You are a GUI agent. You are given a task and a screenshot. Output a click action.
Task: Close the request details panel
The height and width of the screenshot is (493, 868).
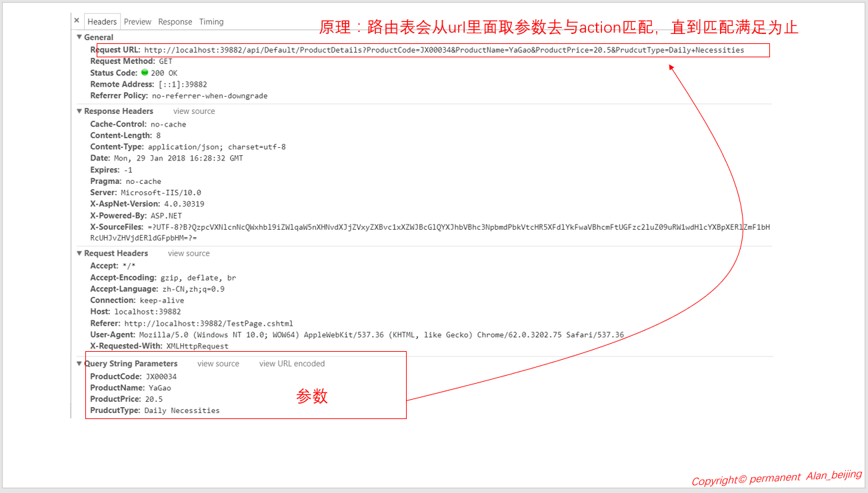click(77, 21)
